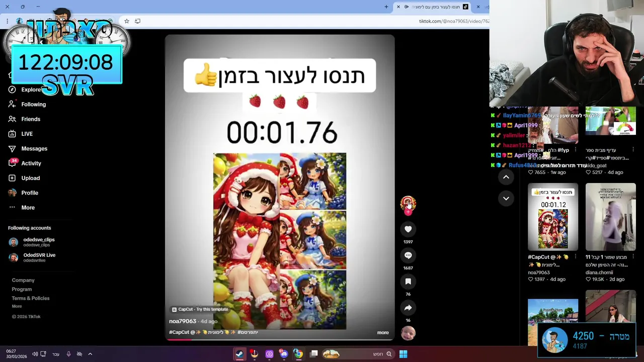Like the video with the heart icon

(x=408, y=229)
